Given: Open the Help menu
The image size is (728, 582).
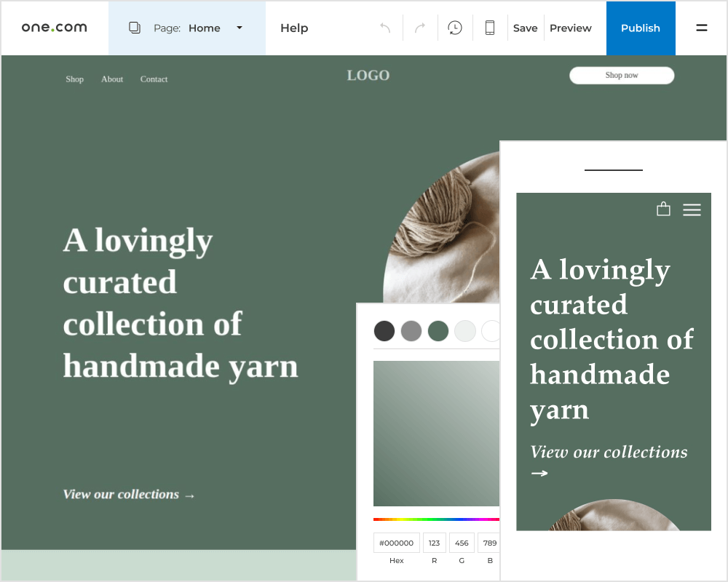Looking at the screenshot, I should click(294, 28).
